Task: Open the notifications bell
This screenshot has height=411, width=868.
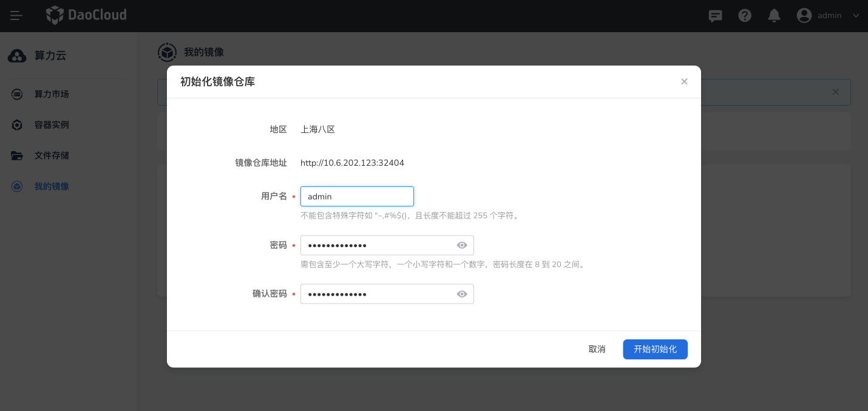Action: [x=774, y=15]
